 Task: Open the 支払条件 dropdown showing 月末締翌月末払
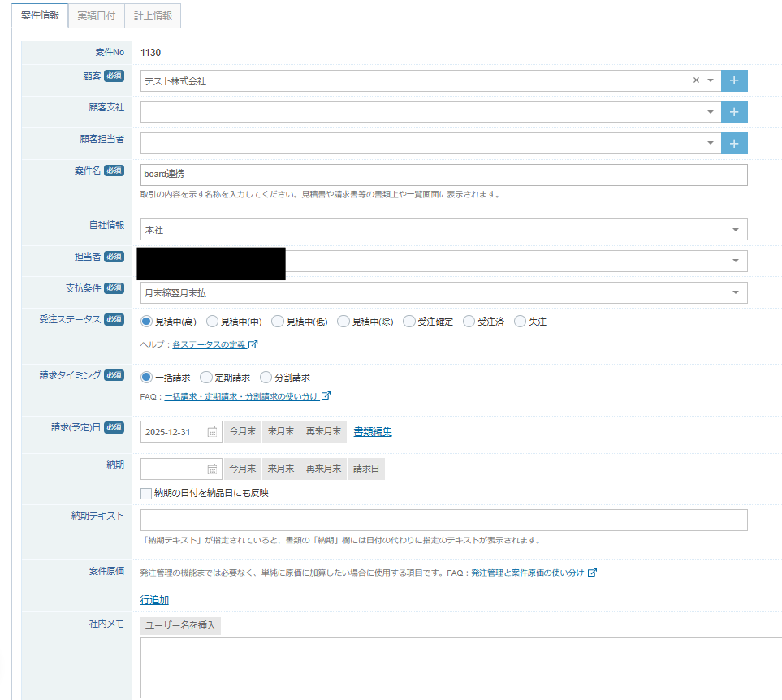pos(444,292)
